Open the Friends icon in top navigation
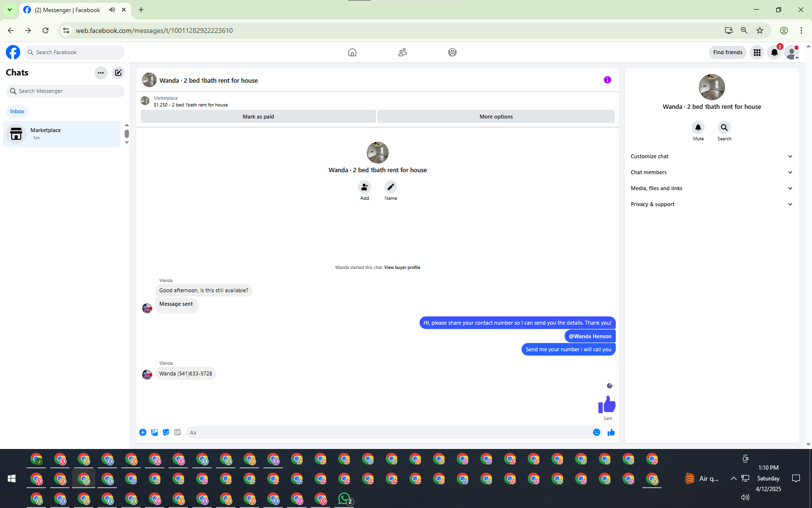This screenshot has width=812, height=508. [403, 52]
